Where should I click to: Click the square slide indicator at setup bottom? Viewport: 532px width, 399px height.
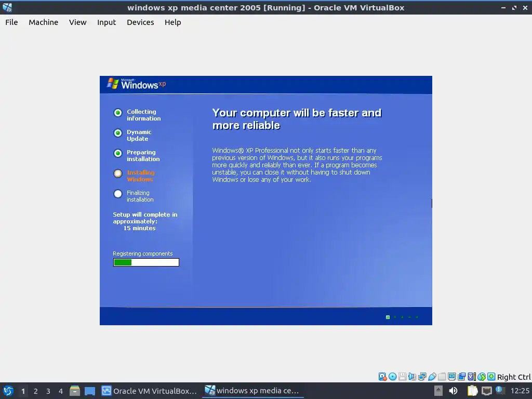tap(388, 317)
